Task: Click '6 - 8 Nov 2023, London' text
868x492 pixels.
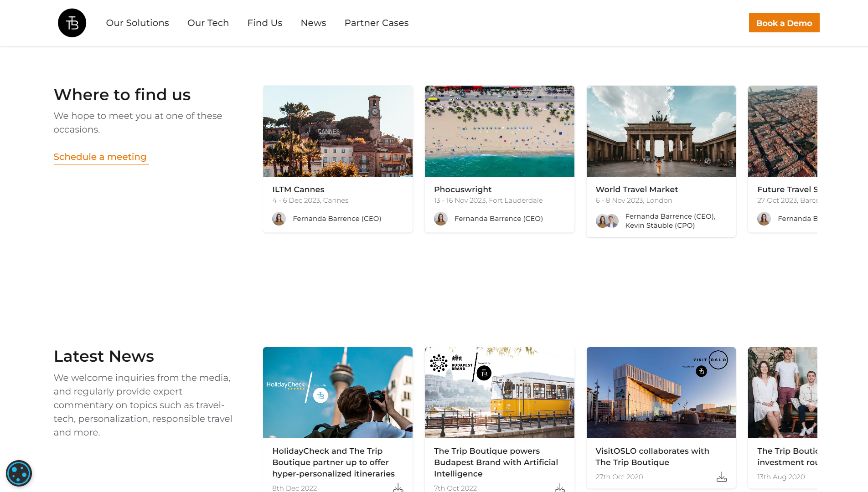Action: [634, 200]
